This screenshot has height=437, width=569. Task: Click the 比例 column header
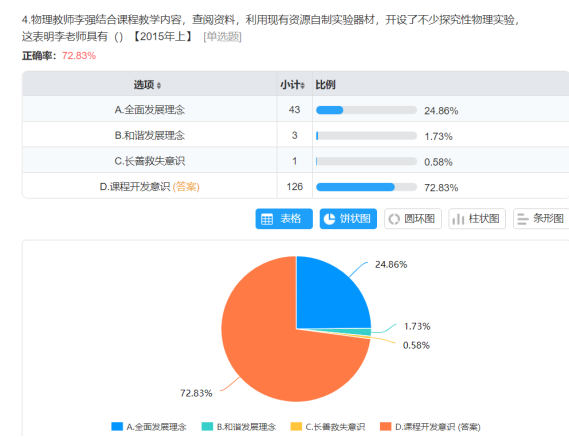[x=325, y=85]
